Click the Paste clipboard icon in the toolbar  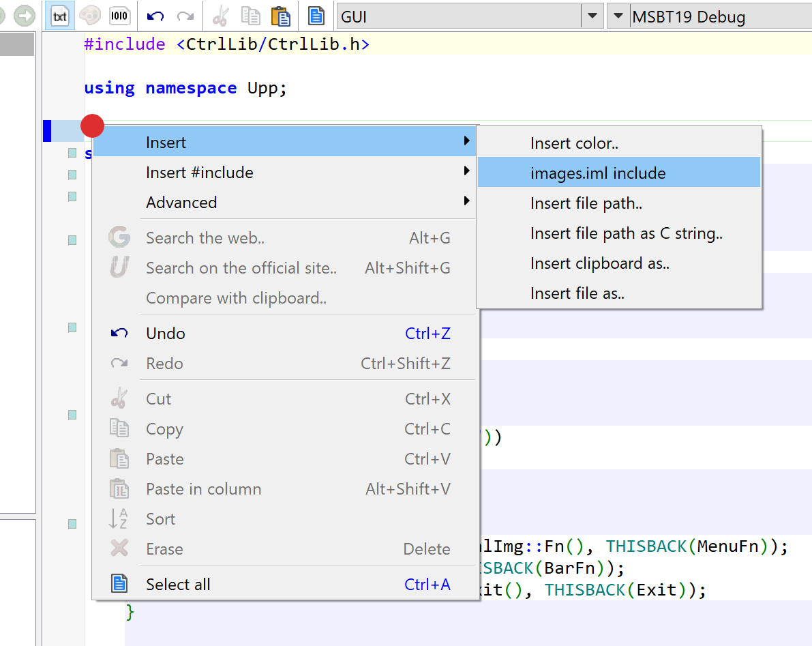click(280, 16)
